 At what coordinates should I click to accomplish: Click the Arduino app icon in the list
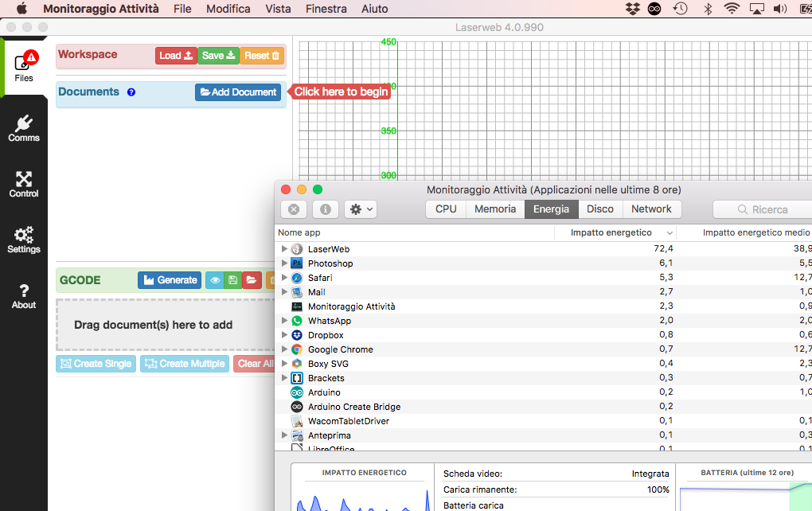297,392
